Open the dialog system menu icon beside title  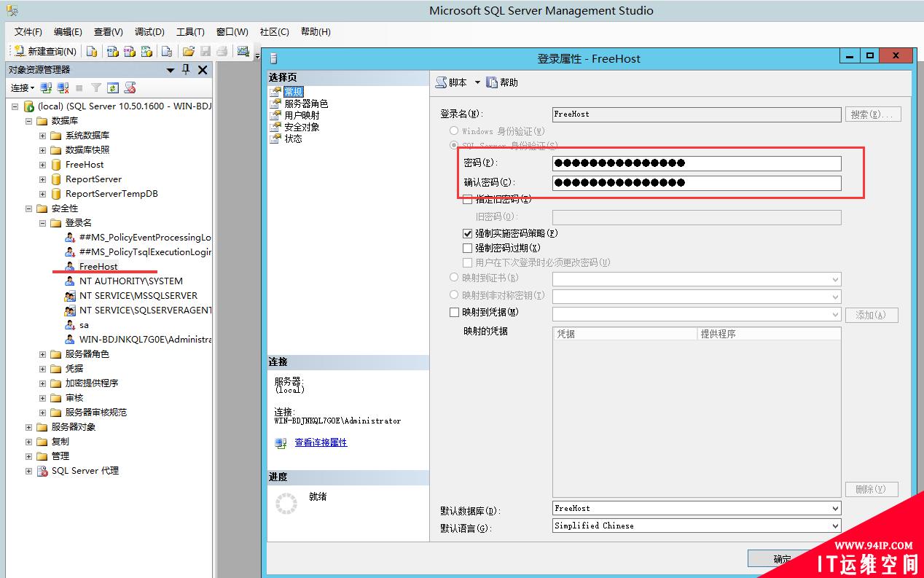coord(274,58)
